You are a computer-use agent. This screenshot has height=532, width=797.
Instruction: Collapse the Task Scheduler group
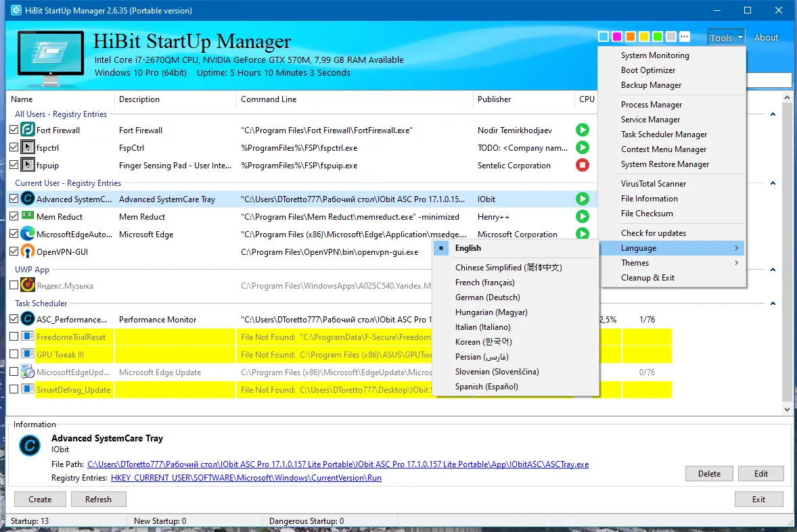tap(773, 304)
